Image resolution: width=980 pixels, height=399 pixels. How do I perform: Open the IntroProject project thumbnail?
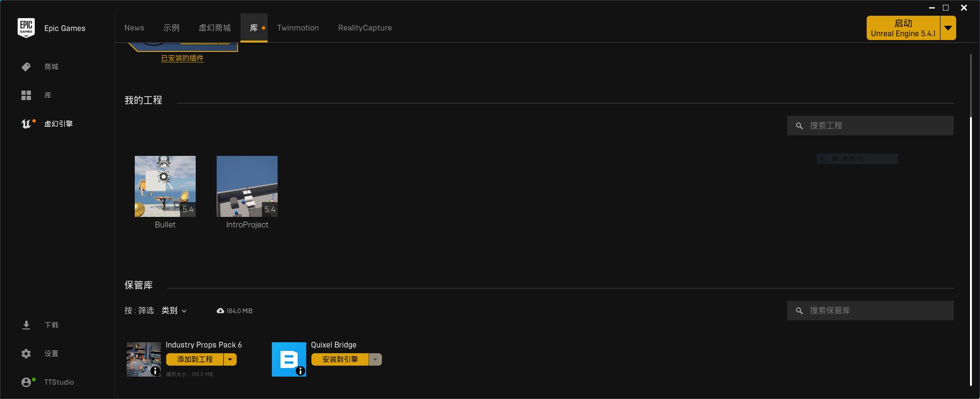pos(247,186)
